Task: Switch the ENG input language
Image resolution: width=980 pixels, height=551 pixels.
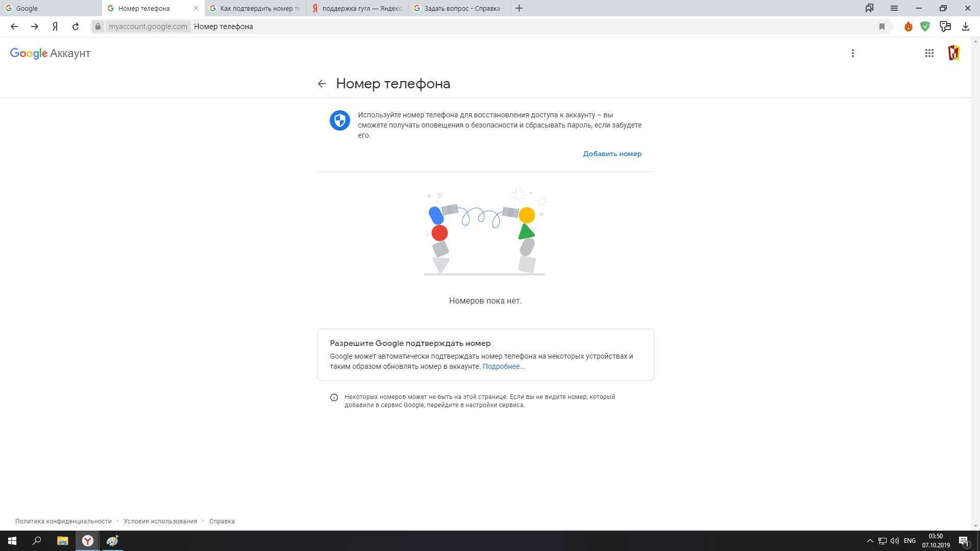Action: pyautogui.click(x=910, y=541)
